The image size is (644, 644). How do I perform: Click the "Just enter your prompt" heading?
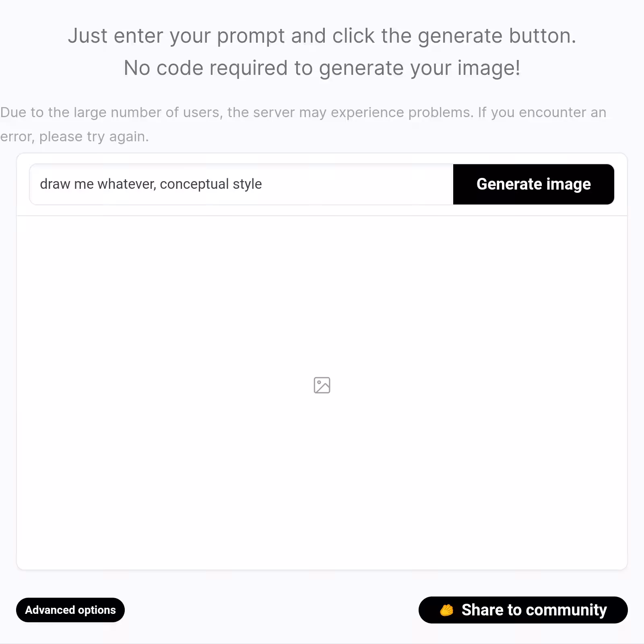click(322, 36)
